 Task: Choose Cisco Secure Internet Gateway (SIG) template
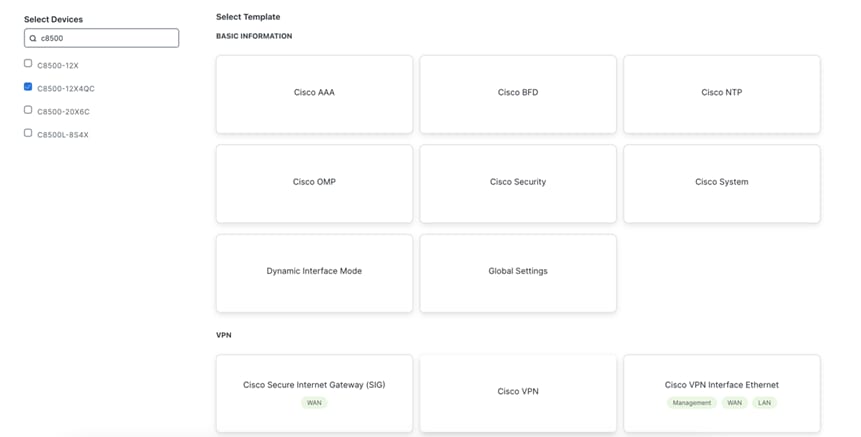[x=314, y=393]
